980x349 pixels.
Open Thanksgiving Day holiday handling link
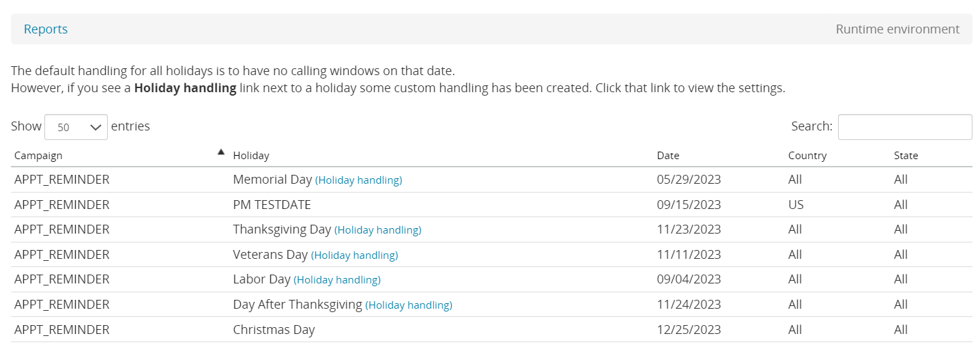377,230
